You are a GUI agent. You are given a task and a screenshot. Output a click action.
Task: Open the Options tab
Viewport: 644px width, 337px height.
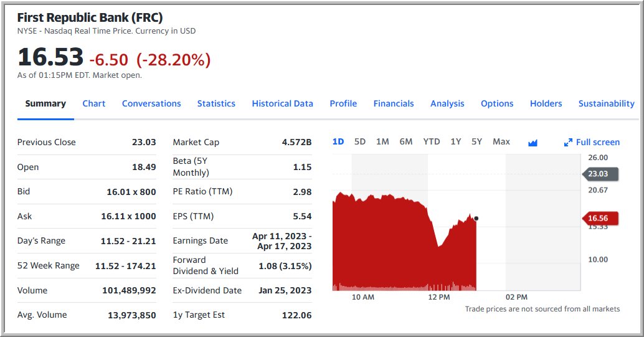pyautogui.click(x=497, y=103)
